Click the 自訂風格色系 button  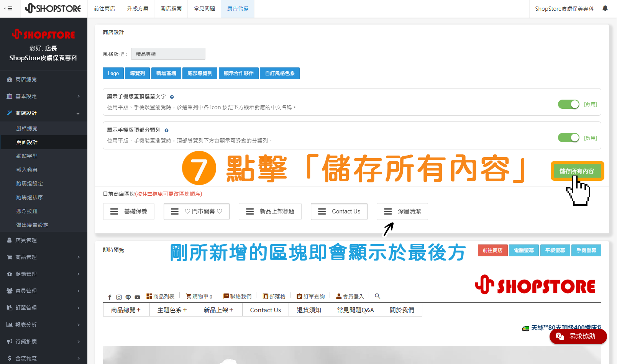click(x=280, y=73)
